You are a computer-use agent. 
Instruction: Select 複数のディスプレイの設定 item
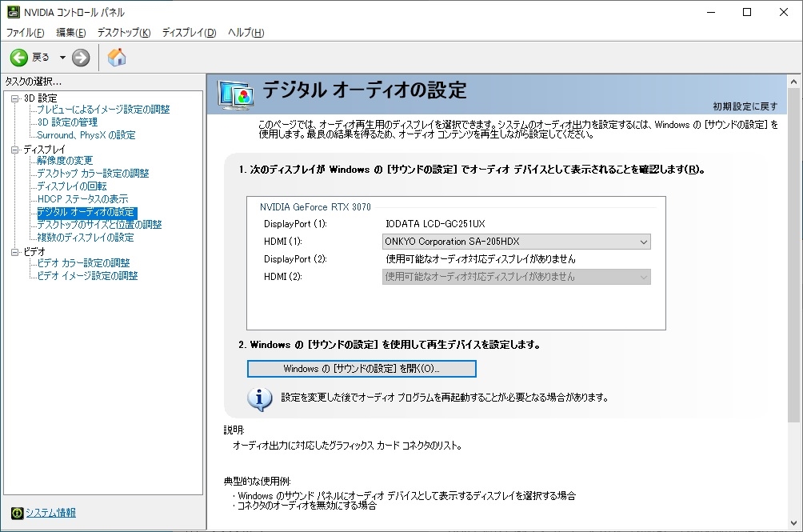pos(86,237)
